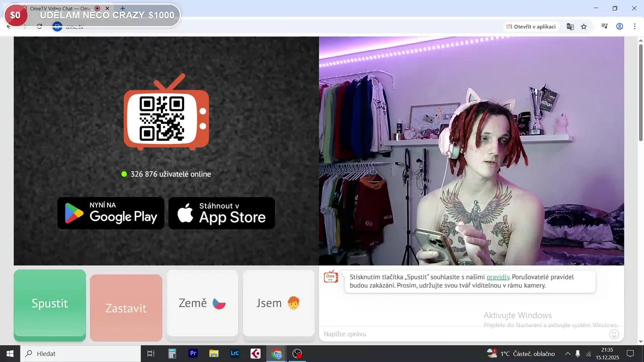Open the Chrome profile avatar
The width and height of the screenshot is (644, 362).
(620, 26)
